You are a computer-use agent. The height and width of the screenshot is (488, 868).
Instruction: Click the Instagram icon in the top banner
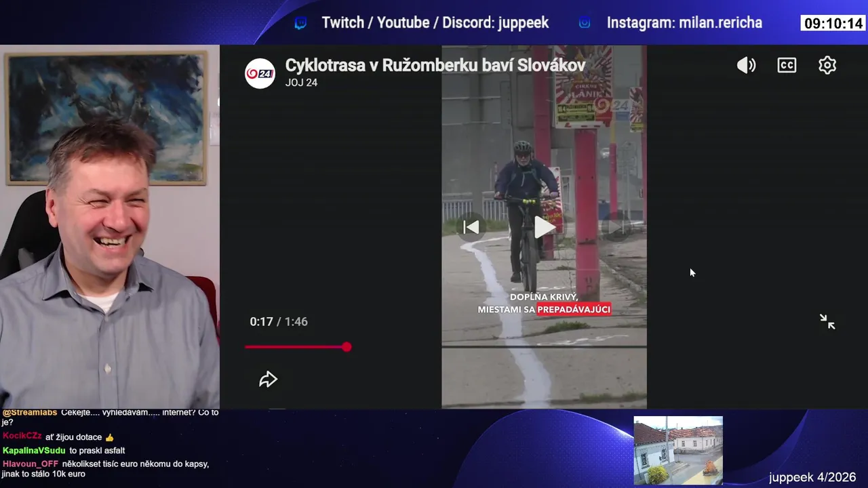[585, 23]
